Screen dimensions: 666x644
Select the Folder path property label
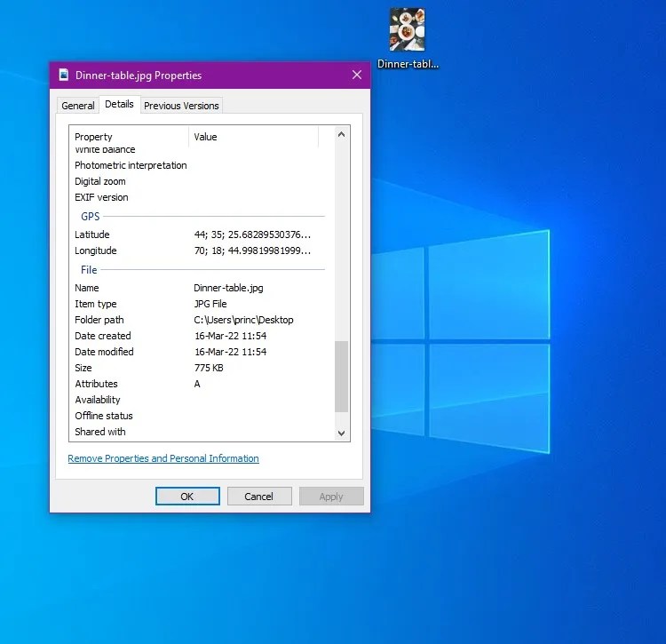point(99,320)
